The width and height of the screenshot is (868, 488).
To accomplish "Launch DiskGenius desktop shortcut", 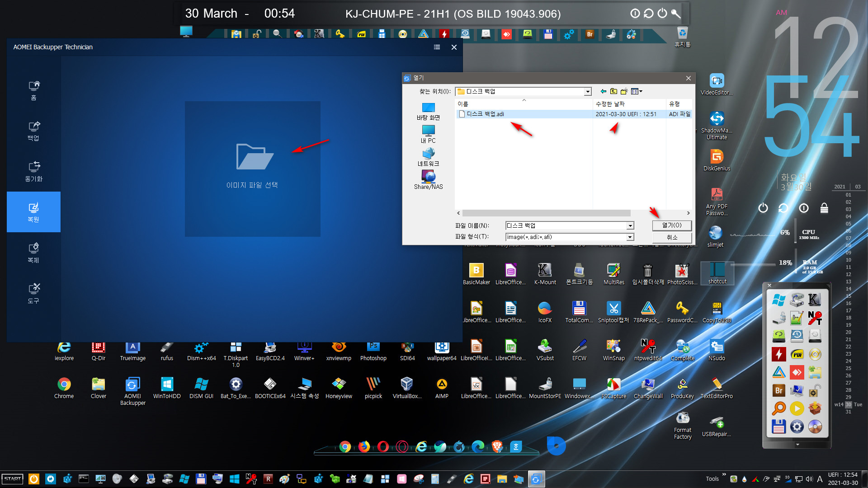I will (x=717, y=160).
